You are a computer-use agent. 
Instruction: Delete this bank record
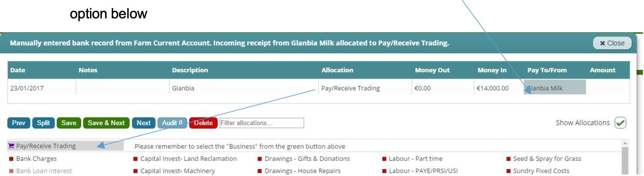click(x=203, y=123)
